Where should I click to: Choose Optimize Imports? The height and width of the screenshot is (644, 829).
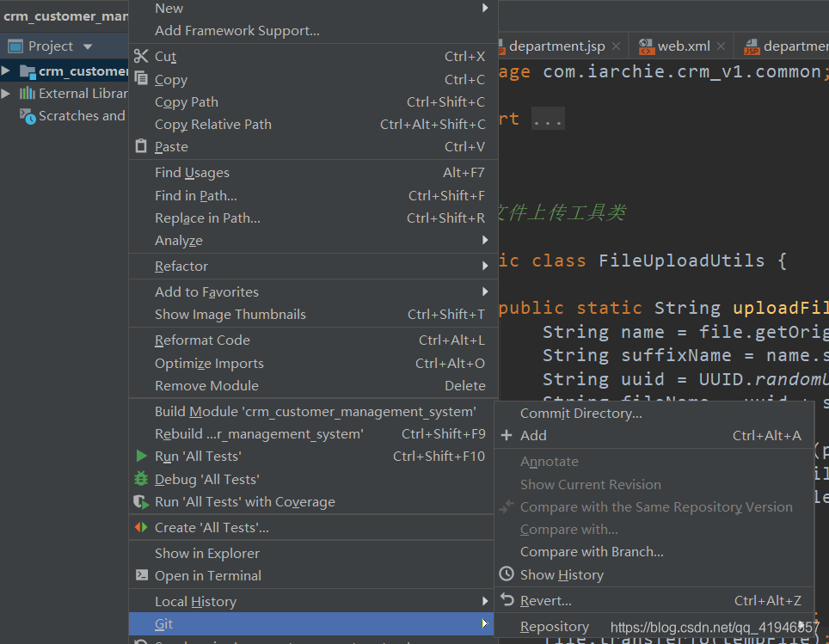[314, 363]
